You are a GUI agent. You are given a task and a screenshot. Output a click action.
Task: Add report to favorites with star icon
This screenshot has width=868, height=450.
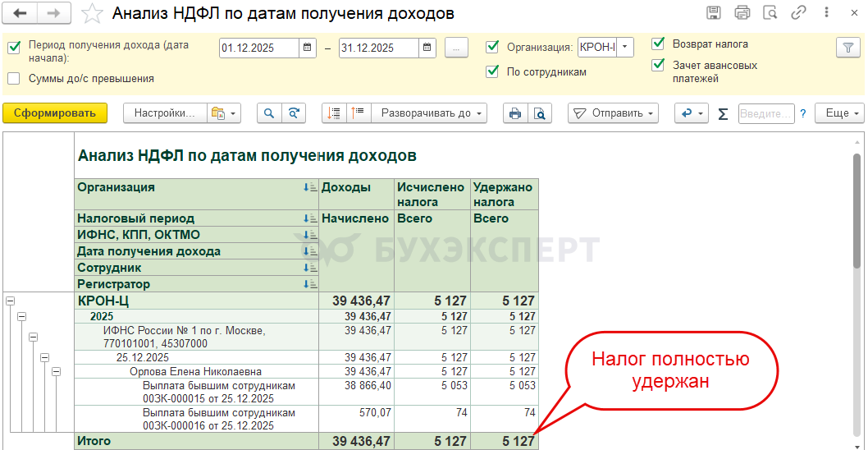[91, 14]
